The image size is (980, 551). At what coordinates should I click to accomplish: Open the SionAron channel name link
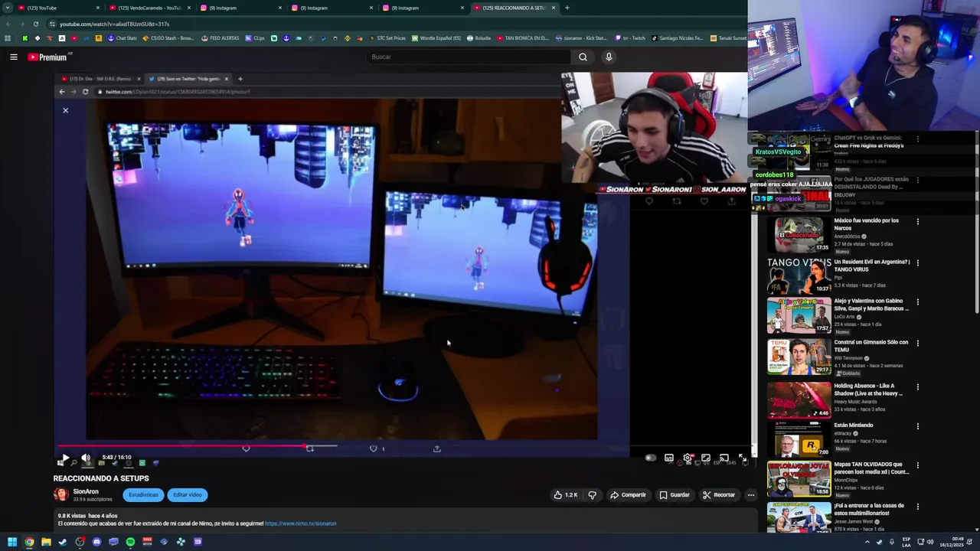point(86,491)
